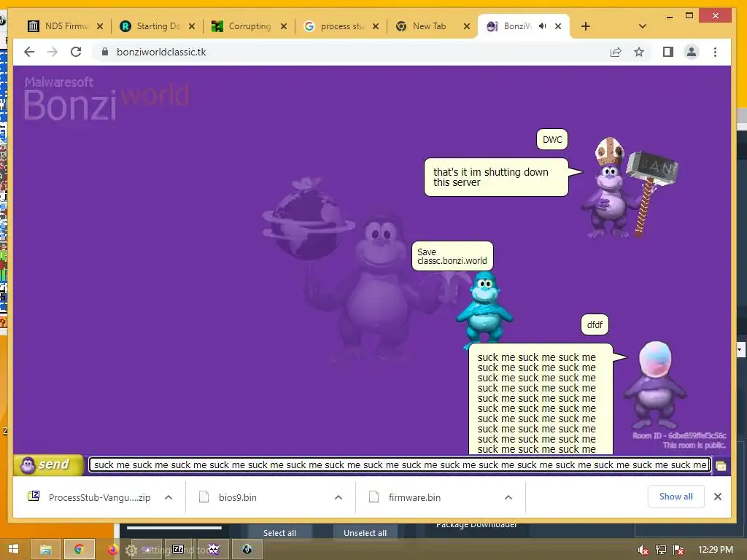Click the browser forward arrow
747x560 pixels.
pyautogui.click(x=53, y=52)
